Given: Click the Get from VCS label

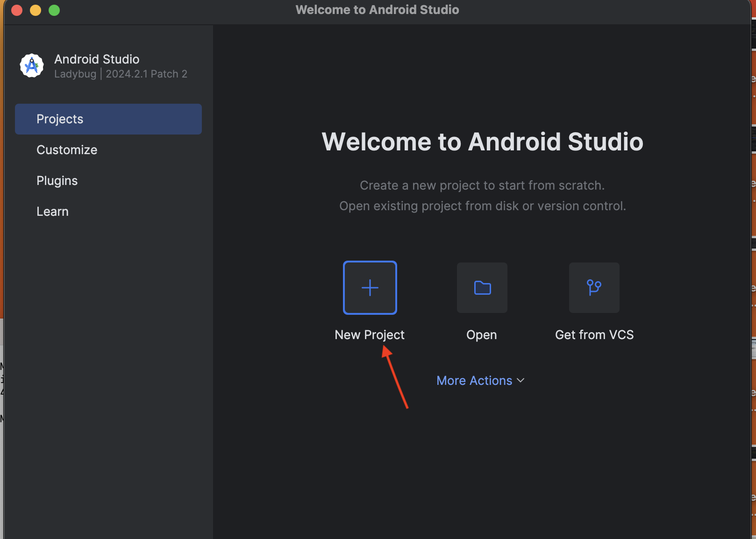Looking at the screenshot, I should [594, 335].
